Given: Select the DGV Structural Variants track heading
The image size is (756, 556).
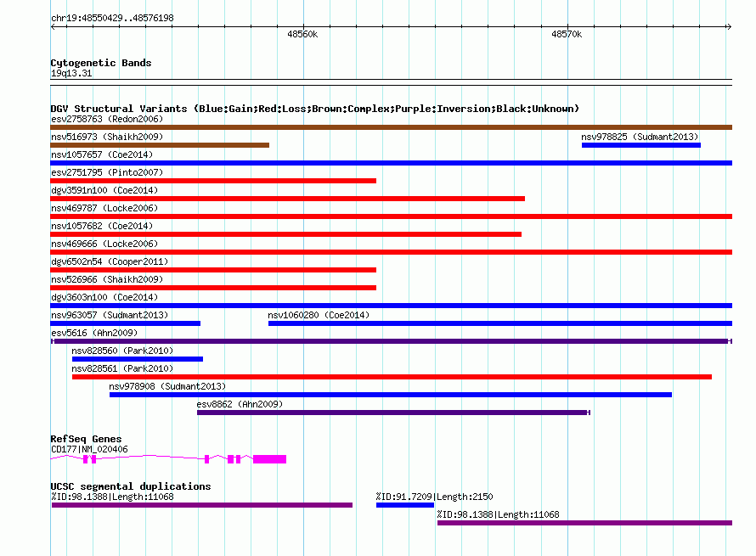Looking at the screenshot, I should point(315,109).
